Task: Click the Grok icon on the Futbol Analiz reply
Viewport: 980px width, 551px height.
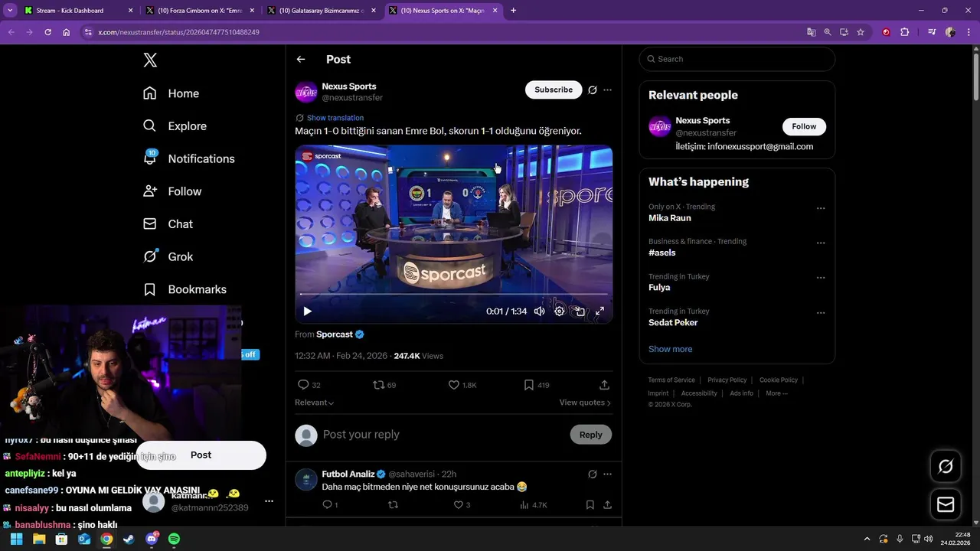Action: pos(593,474)
